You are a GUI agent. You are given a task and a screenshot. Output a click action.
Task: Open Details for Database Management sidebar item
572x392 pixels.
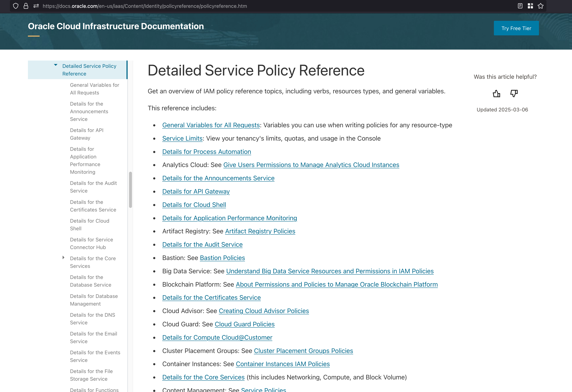pyautogui.click(x=94, y=300)
